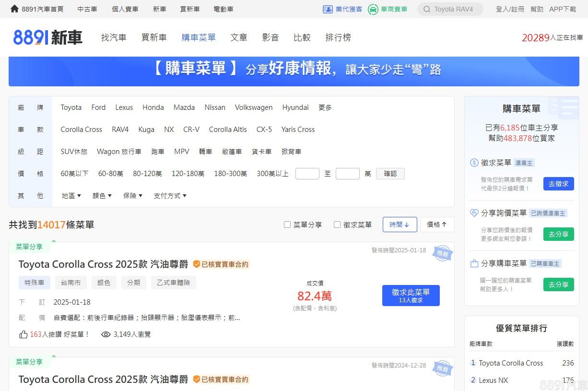Expand the 支付方式 dropdown

point(170,196)
